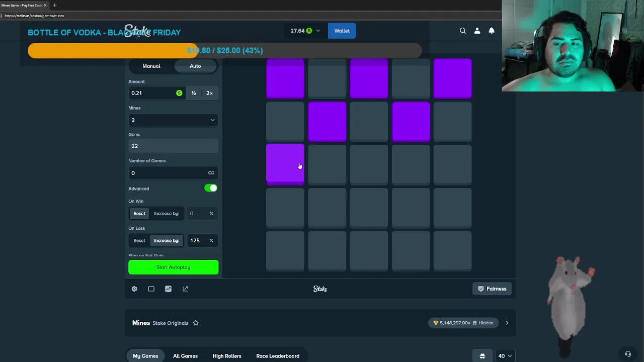Select the bottom-right grey mine tile
This screenshot has height=362, width=644.
click(453, 251)
